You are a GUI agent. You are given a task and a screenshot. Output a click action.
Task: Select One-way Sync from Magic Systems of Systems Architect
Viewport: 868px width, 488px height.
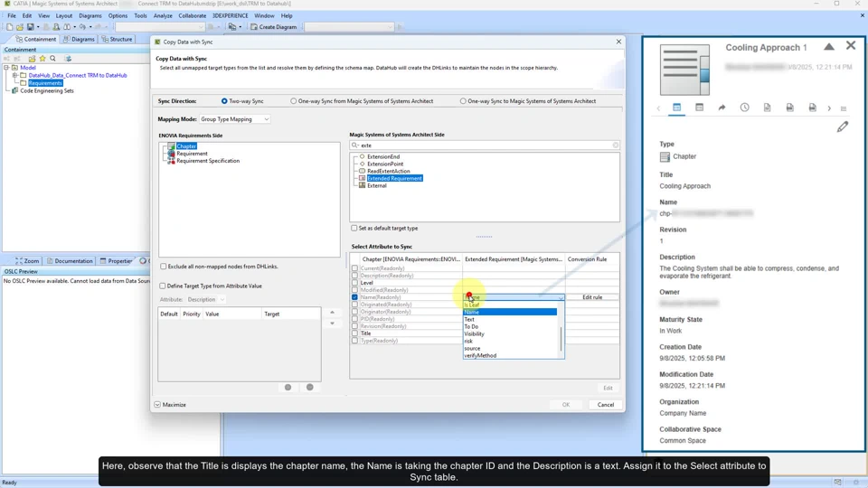293,101
